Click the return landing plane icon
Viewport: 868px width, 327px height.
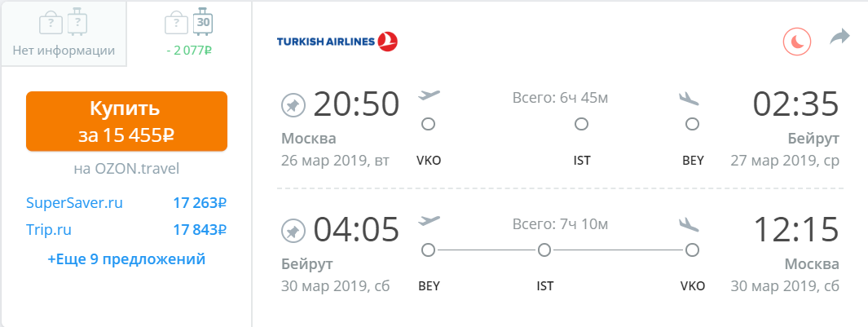[690, 223]
